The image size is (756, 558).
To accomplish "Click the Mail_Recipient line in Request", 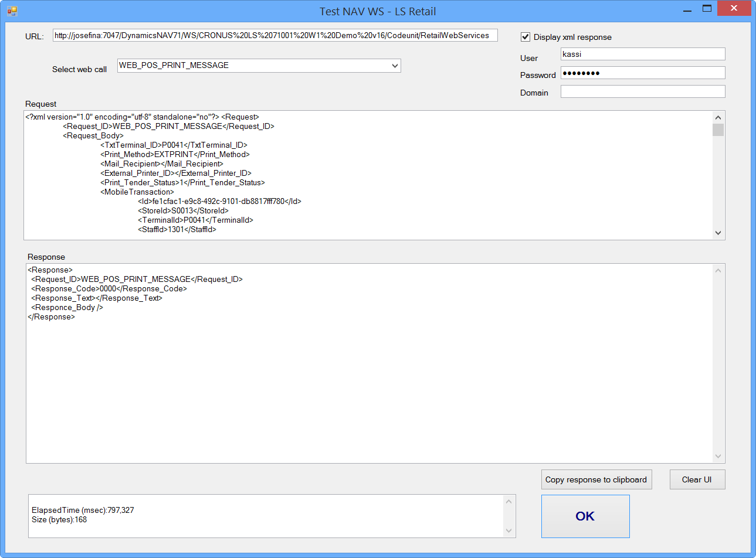I will (x=162, y=164).
